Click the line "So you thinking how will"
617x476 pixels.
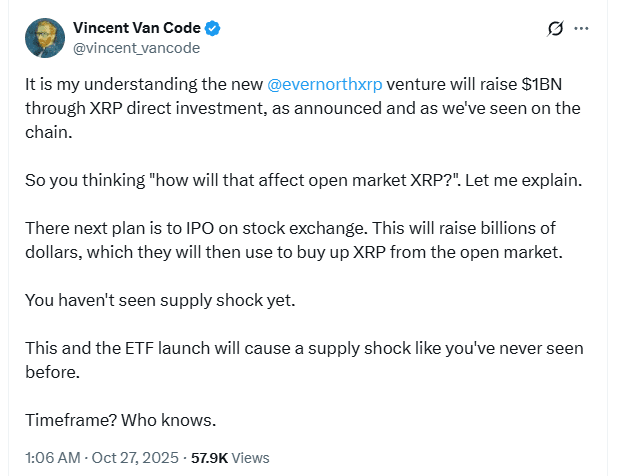(303, 181)
